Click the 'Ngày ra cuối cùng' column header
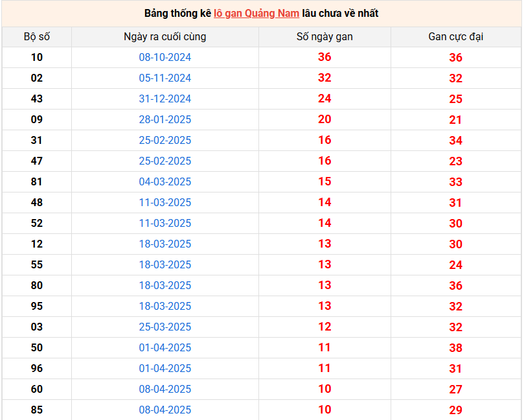 [165, 37]
